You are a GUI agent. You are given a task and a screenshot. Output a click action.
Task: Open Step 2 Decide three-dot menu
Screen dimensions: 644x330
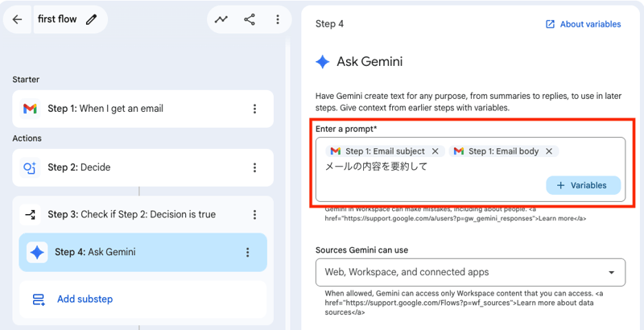pyautogui.click(x=255, y=167)
